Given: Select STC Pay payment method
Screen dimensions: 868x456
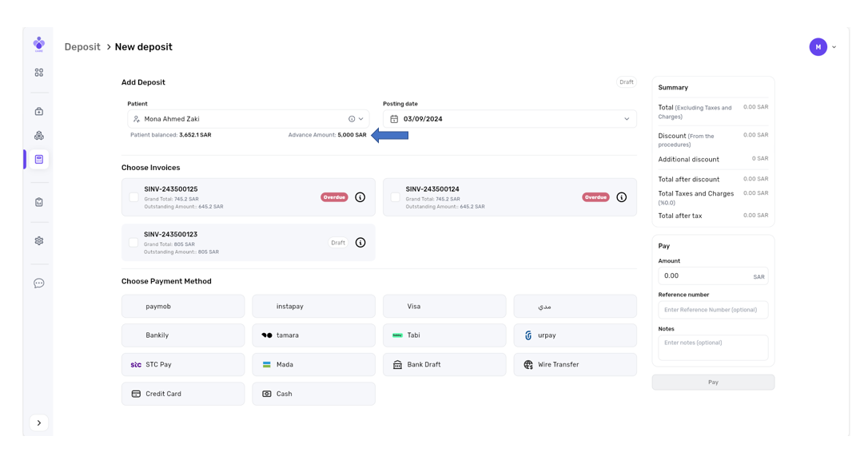Looking at the screenshot, I should click(183, 365).
